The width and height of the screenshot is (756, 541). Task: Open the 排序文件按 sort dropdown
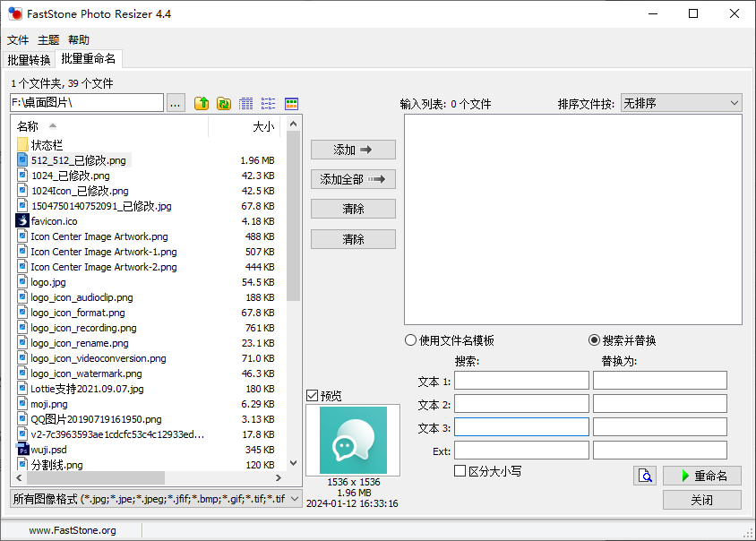681,103
